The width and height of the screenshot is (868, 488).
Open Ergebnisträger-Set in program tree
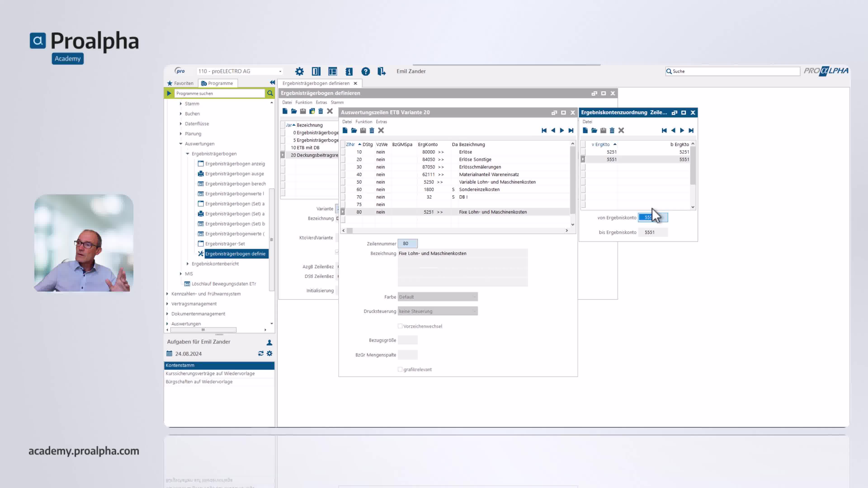pos(225,244)
